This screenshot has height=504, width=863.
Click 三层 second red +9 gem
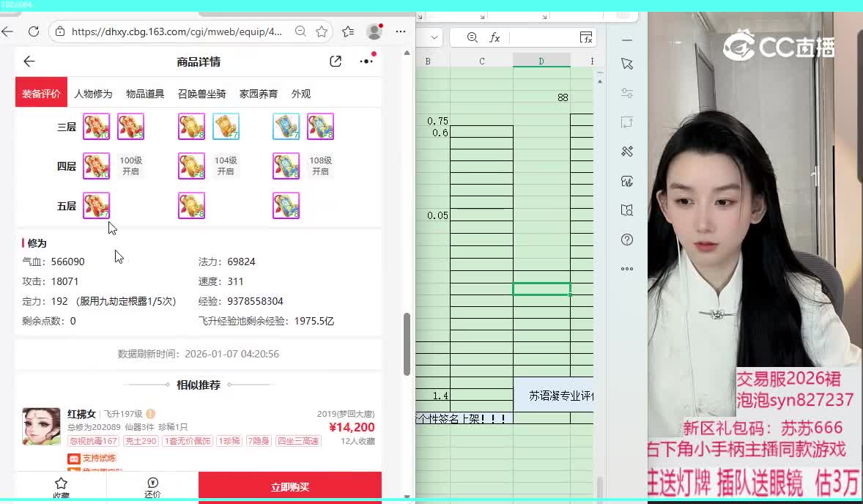click(130, 127)
